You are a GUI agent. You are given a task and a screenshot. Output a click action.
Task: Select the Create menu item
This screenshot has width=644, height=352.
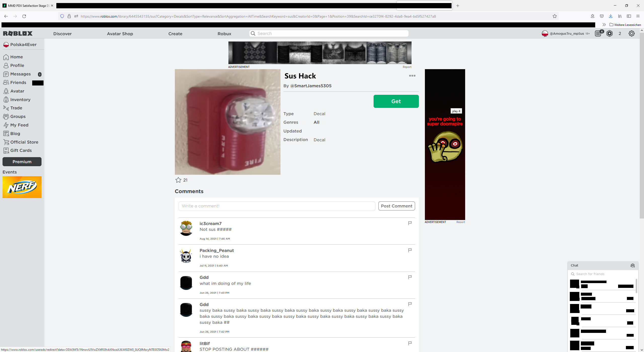175,33
